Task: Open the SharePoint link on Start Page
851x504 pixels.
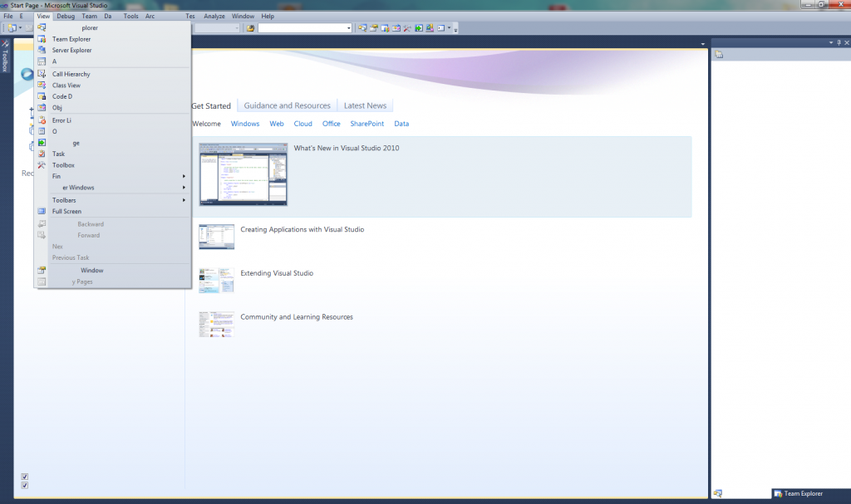Action: [x=366, y=124]
